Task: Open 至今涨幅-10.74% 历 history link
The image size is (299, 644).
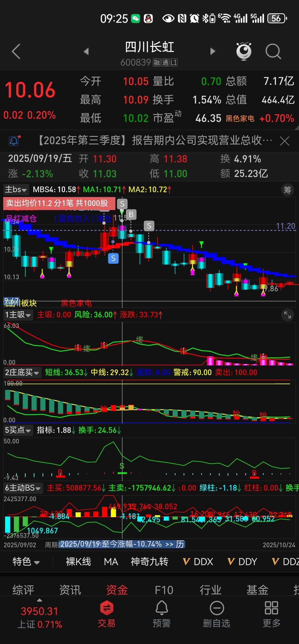Action: coord(122,544)
